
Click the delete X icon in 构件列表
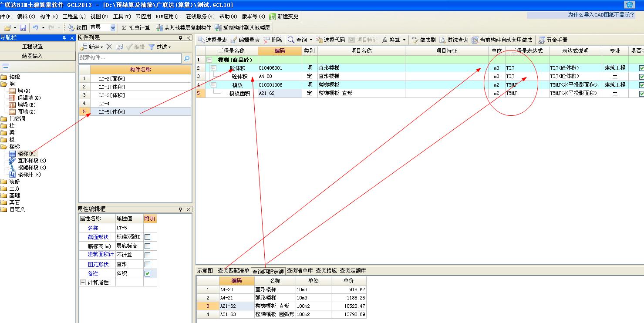pos(109,47)
